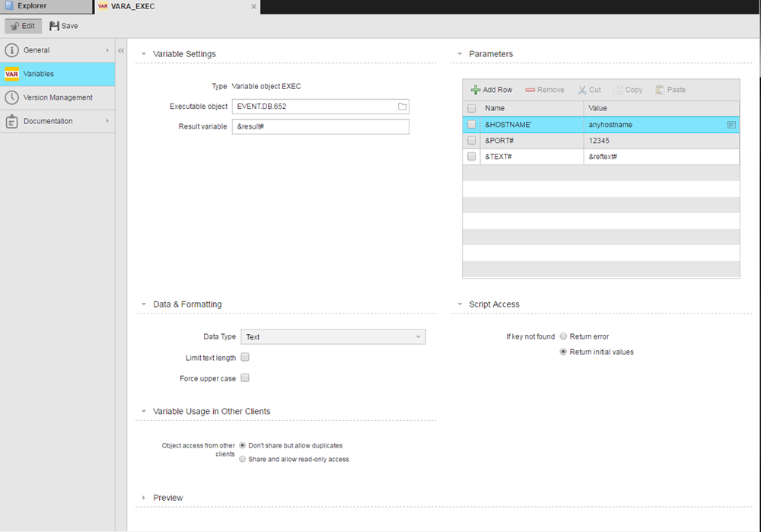The height and width of the screenshot is (532, 761).
Task: Collapse the Script Access section
Action: point(460,304)
